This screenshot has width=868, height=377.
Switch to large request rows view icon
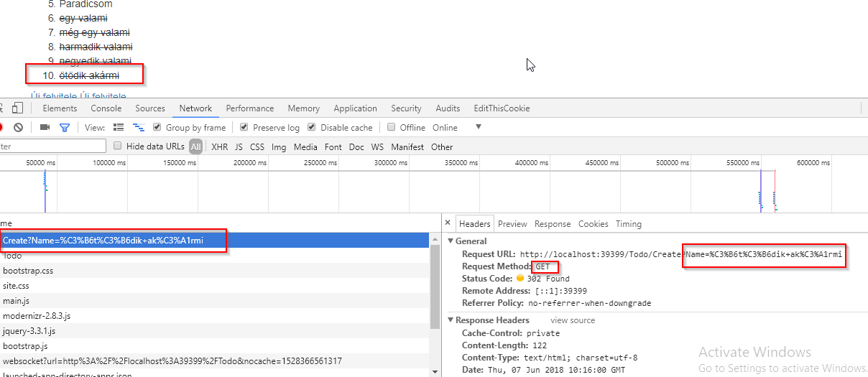[119, 127]
